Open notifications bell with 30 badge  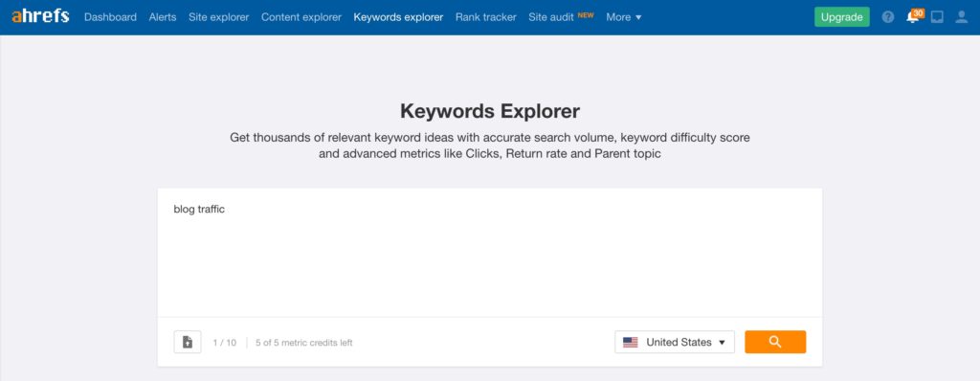pyautogui.click(x=914, y=16)
